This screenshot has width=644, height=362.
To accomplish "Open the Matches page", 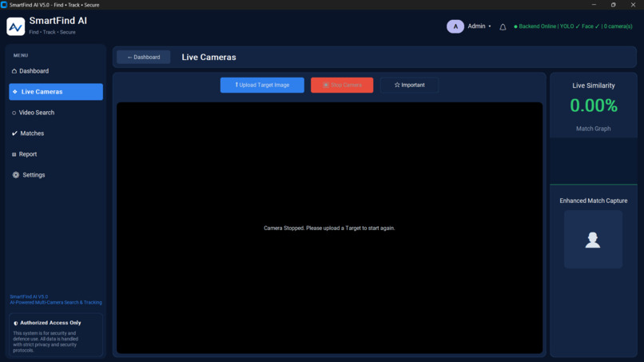I will tap(56, 133).
